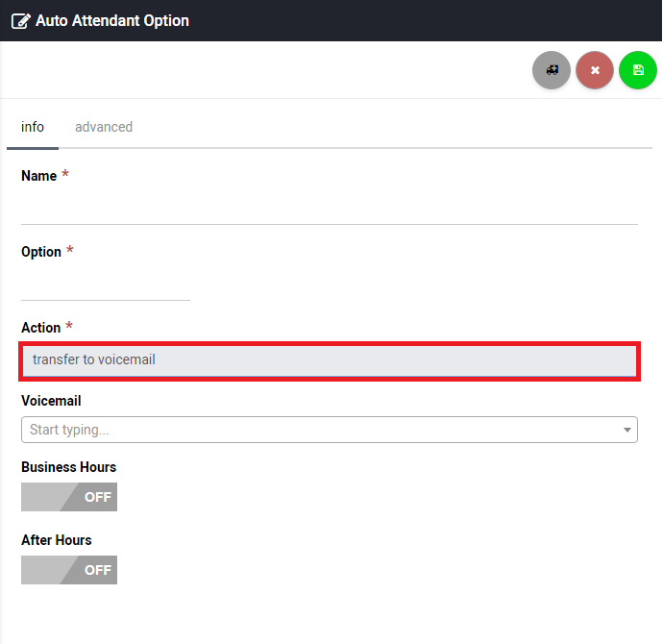
Task: Click the Name field label
Action: pyautogui.click(x=39, y=176)
